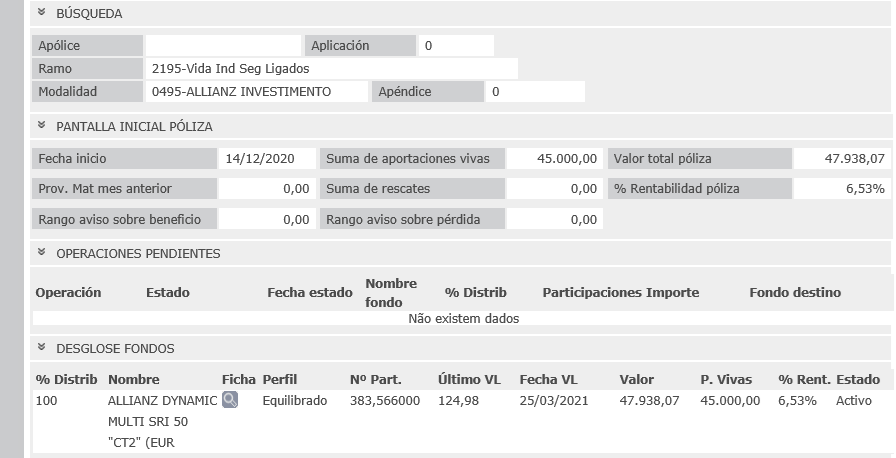Click the Suma de rescates value field
The width and height of the screenshot is (896, 458).
pos(555,189)
